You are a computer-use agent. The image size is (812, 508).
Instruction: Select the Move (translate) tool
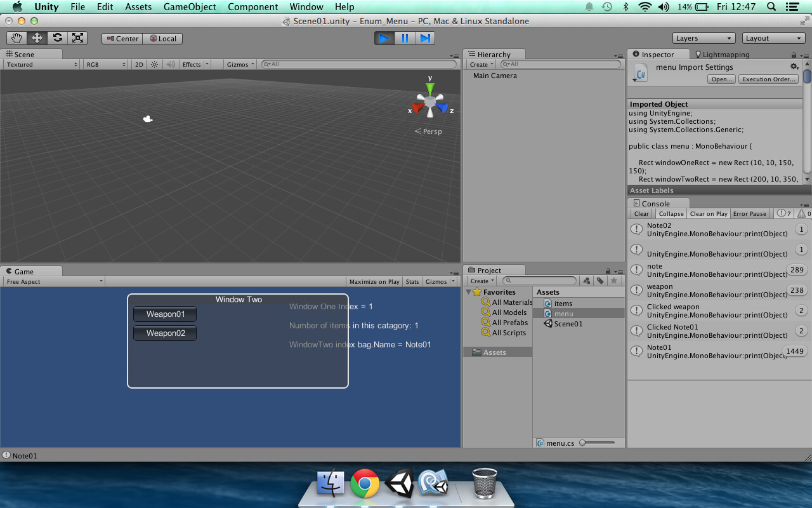(37, 38)
